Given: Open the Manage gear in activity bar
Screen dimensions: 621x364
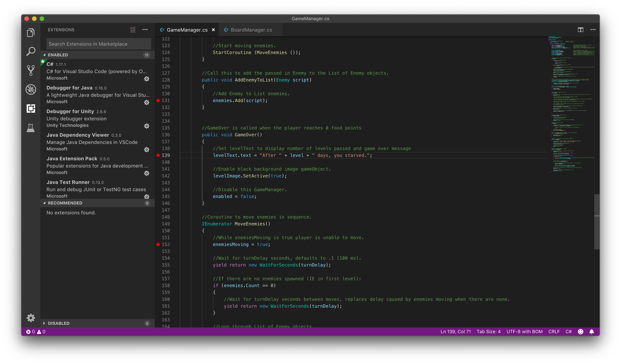Looking at the screenshot, I should [31, 318].
